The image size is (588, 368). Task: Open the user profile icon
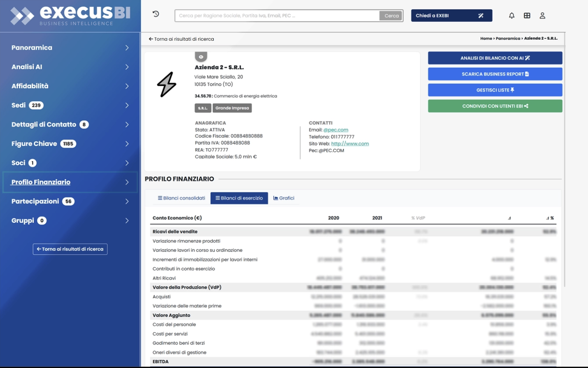[x=542, y=16]
